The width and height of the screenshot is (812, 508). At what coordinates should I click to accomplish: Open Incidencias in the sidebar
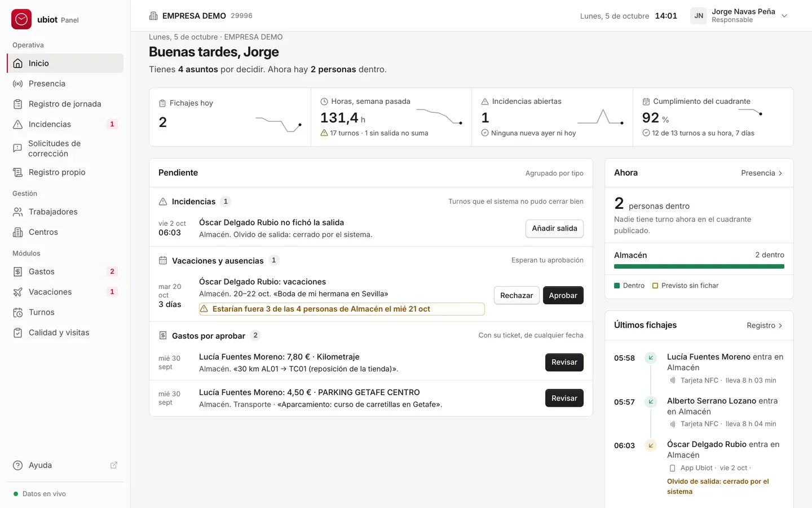pyautogui.click(x=65, y=124)
